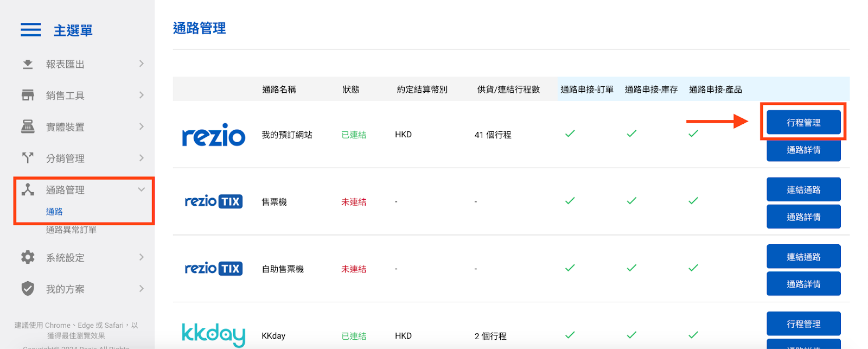Image resolution: width=868 pixels, height=349 pixels.
Task: Toggle the hamburger main menu icon
Action: tap(31, 30)
